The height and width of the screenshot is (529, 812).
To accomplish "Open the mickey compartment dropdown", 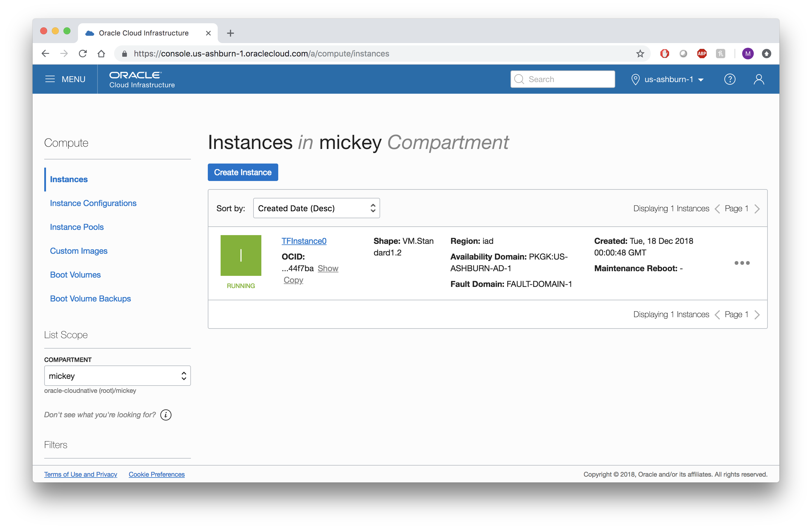I will [117, 376].
